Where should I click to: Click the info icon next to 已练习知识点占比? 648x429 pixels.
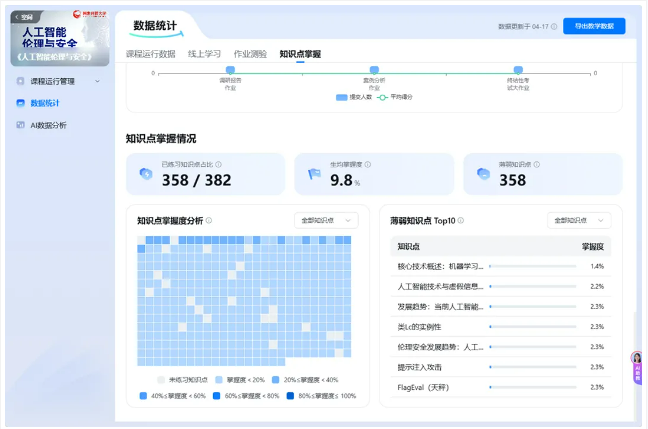pyautogui.click(x=218, y=164)
